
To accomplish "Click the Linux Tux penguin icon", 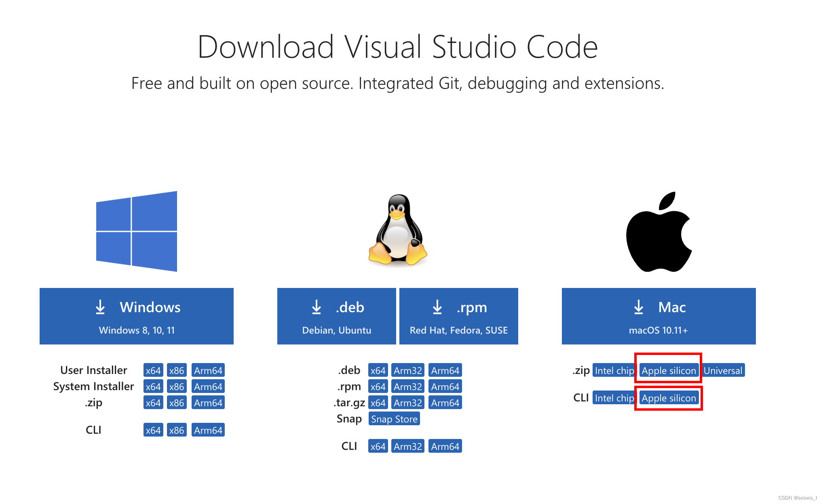I will 398,230.
